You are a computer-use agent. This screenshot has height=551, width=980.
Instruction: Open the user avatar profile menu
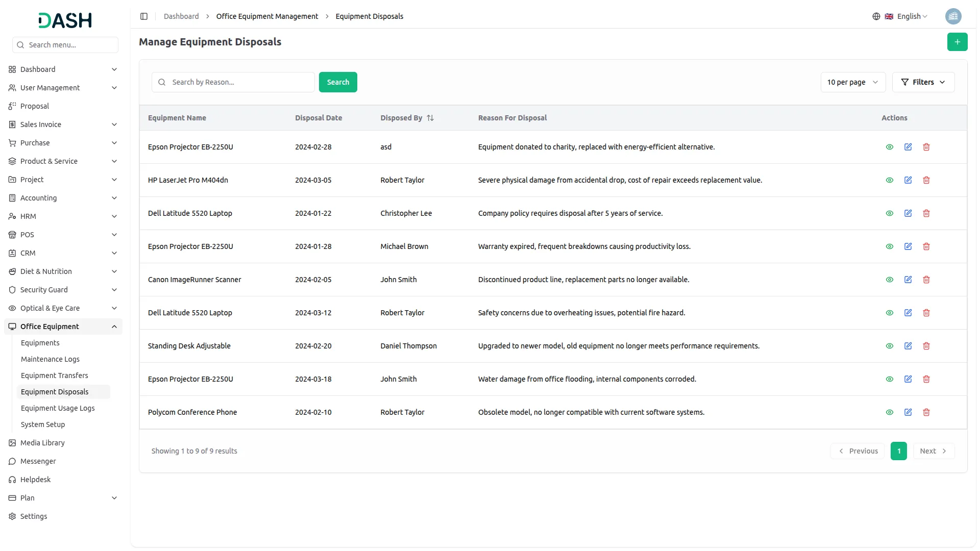pos(952,16)
